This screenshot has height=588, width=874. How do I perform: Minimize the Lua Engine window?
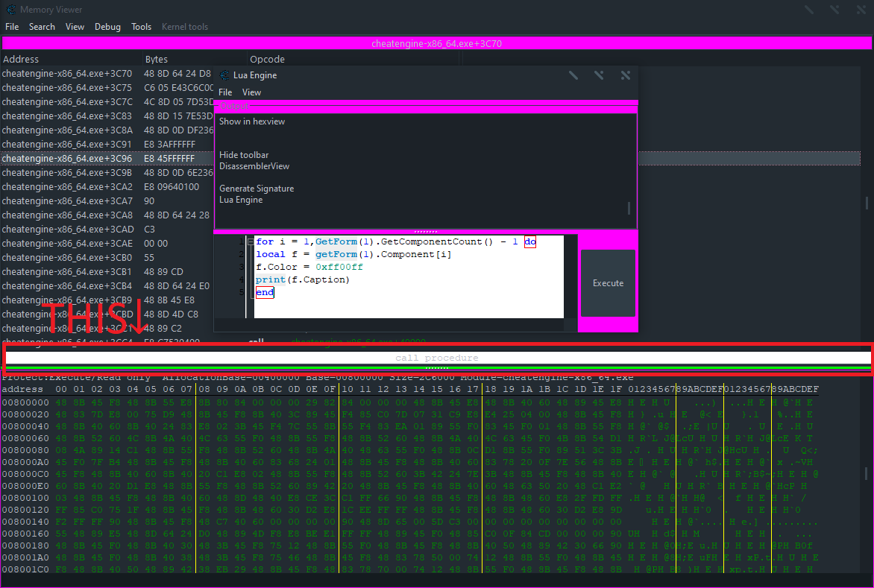(x=573, y=75)
